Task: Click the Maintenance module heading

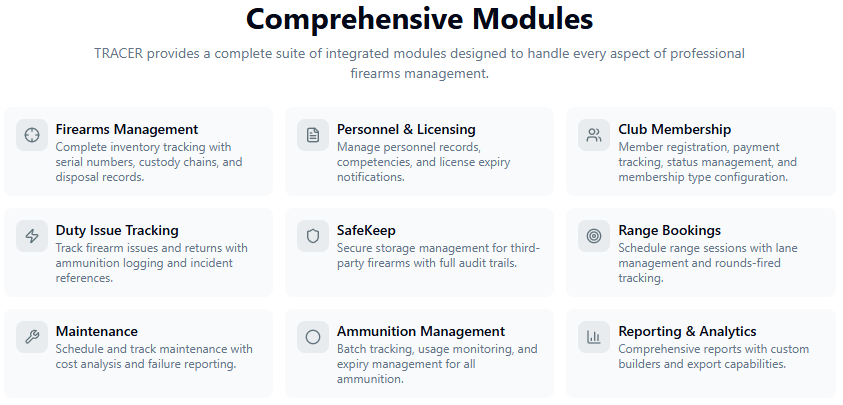Action: [97, 331]
